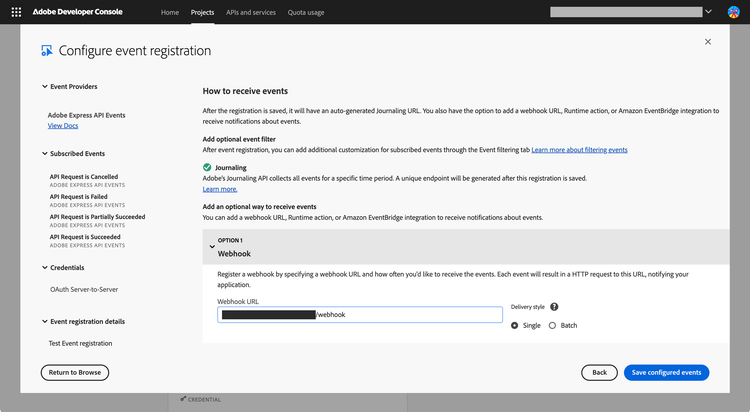The width and height of the screenshot is (750, 412).
Task: Click Save configured events button
Action: [x=666, y=372]
